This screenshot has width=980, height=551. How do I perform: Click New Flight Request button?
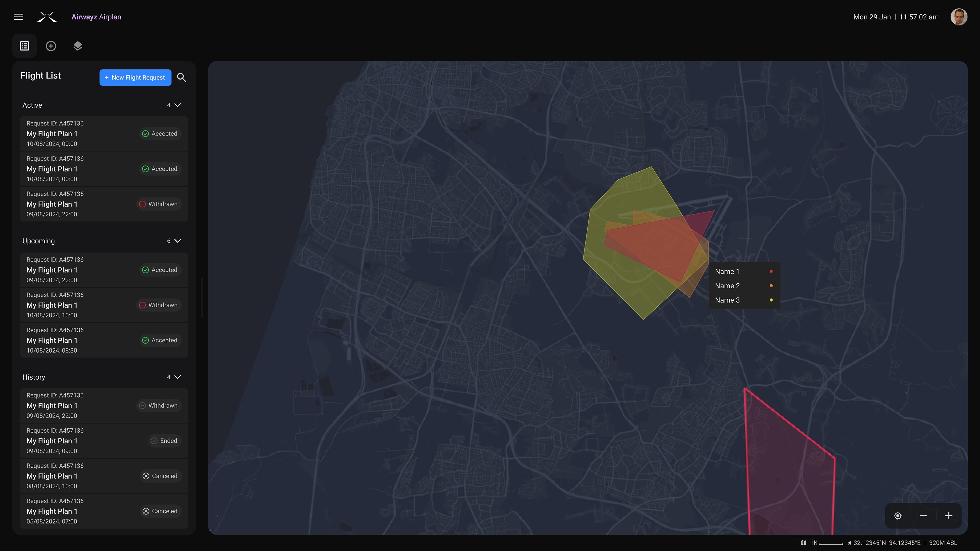click(x=135, y=78)
